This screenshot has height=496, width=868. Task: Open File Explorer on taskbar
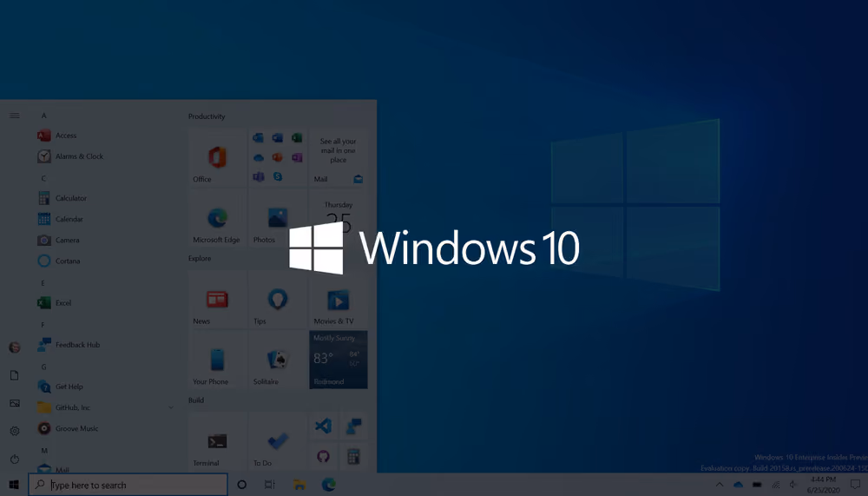pos(299,485)
